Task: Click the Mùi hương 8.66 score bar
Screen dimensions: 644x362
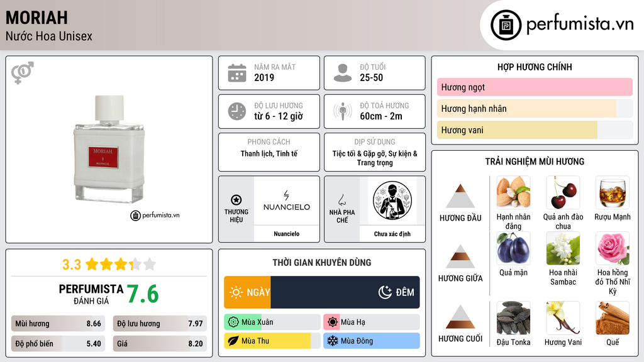Action: pos(58,324)
